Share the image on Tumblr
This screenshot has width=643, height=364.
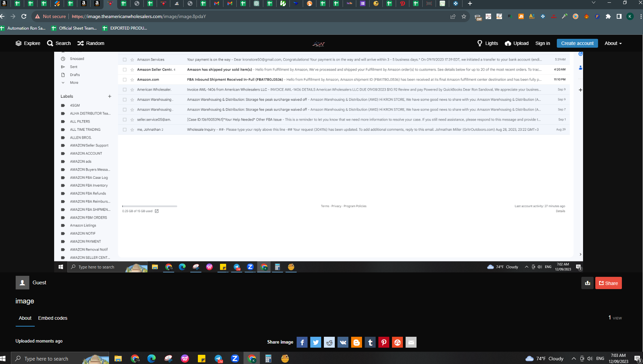coord(370,342)
